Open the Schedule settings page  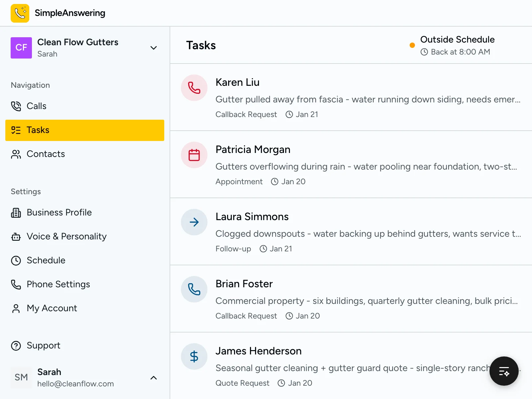point(46,260)
